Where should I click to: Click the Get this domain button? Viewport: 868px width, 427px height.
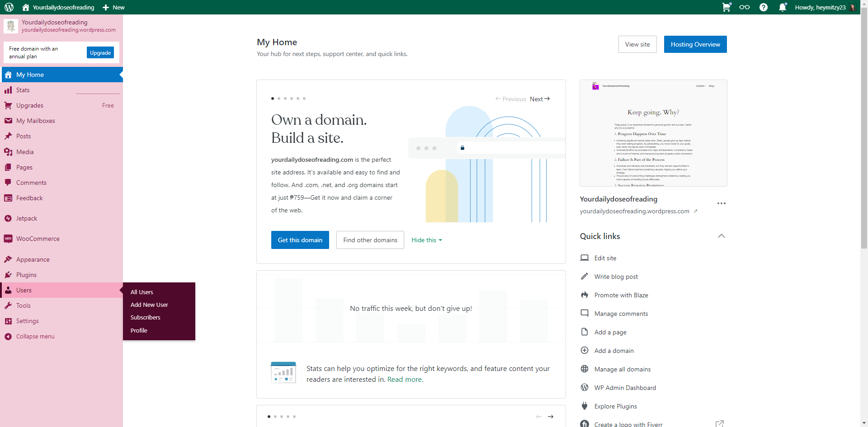coord(300,240)
